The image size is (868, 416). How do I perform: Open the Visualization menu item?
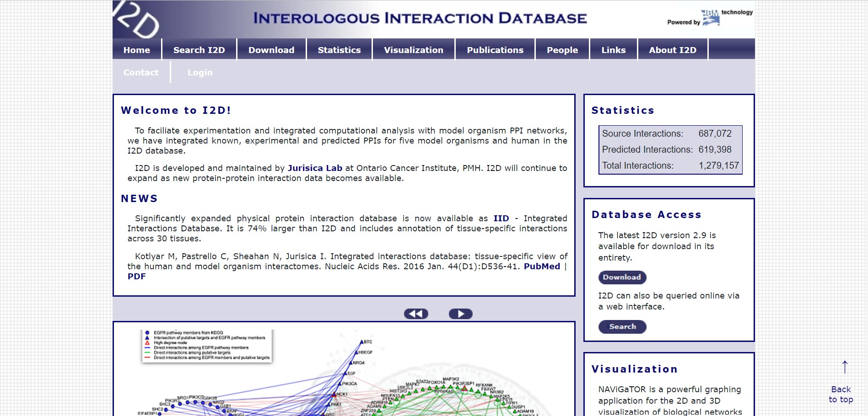click(x=414, y=50)
